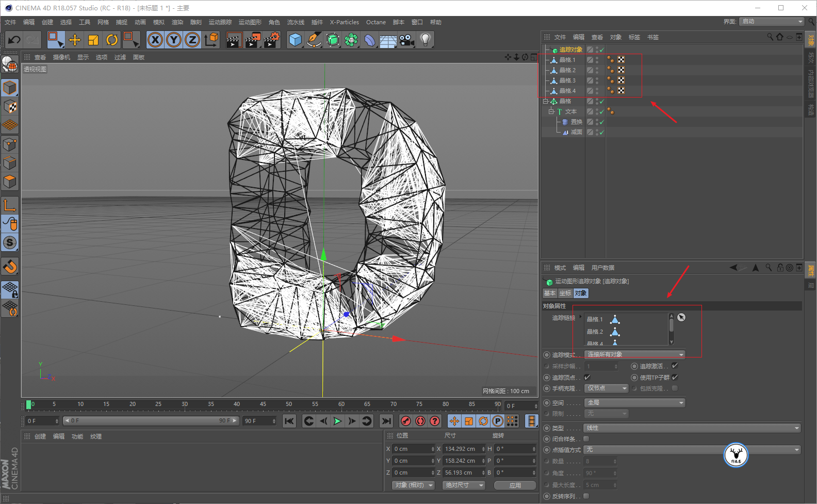
Task: Toggle X axis lock icon
Action: click(155, 40)
